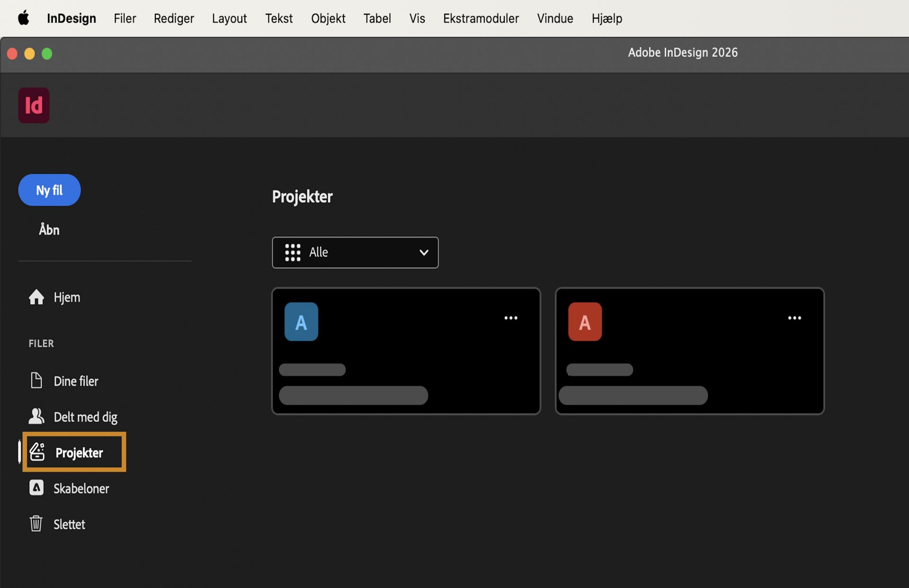The width and height of the screenshot is (909, 588).
Task: Open the Vindue menu
Action: point(554,18)
